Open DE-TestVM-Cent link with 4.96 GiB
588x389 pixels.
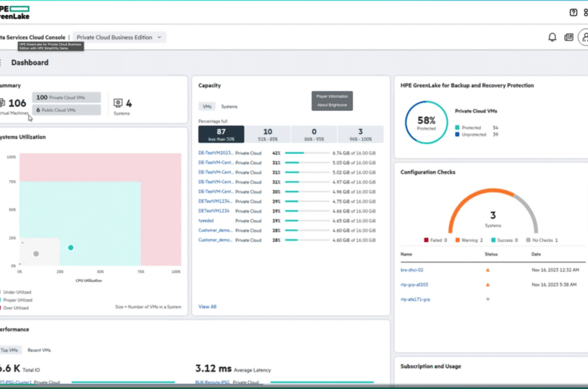click(x=216, y=191)
